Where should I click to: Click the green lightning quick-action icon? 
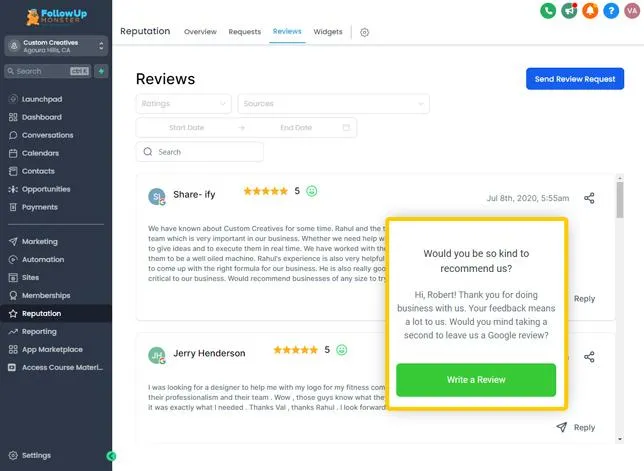[101, 71]
